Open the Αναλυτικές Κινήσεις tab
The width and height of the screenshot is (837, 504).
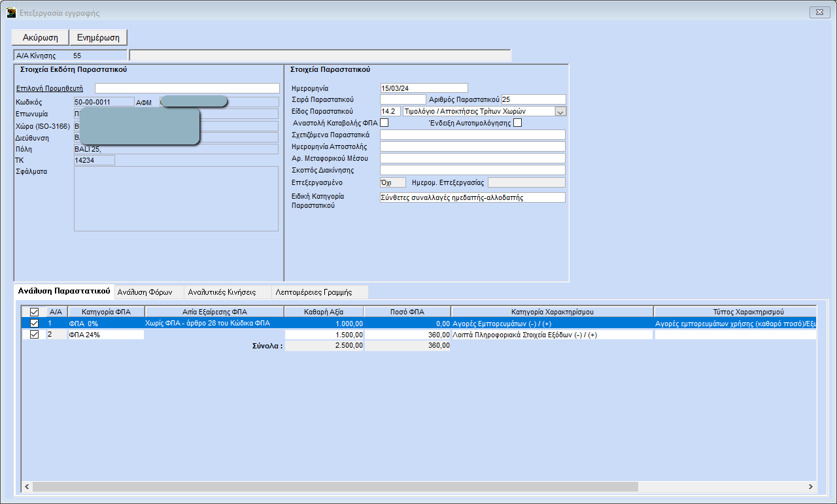point(222,292)
